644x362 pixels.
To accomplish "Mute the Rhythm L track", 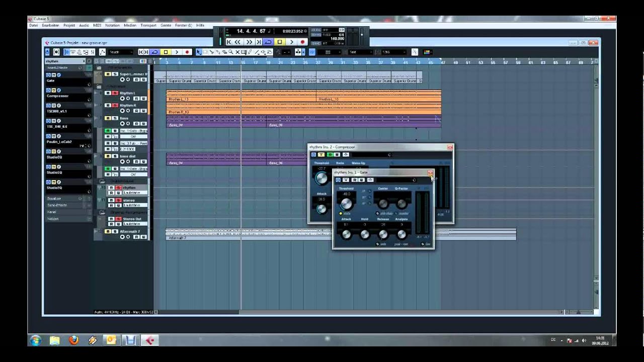I will click(x=108, y=93).
